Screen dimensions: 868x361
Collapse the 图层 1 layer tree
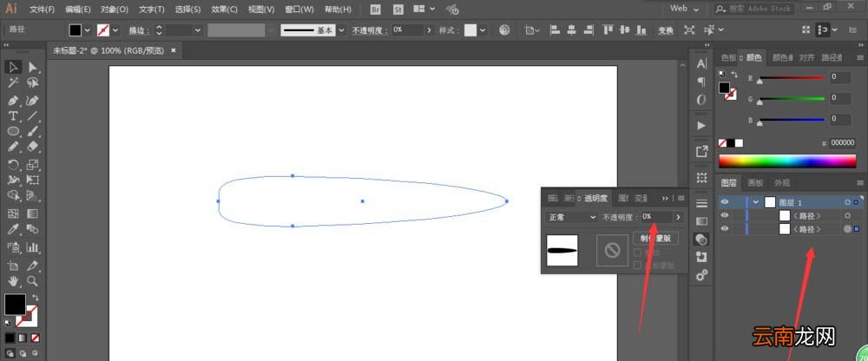(756, 202)
